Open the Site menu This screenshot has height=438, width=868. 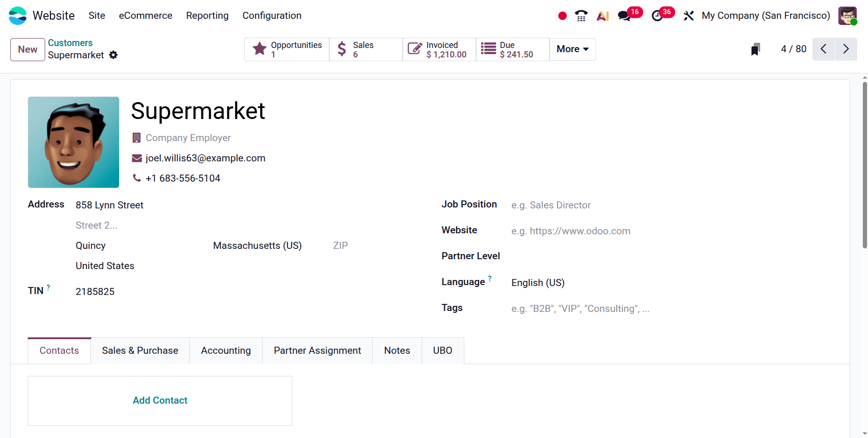coord(97,16)
